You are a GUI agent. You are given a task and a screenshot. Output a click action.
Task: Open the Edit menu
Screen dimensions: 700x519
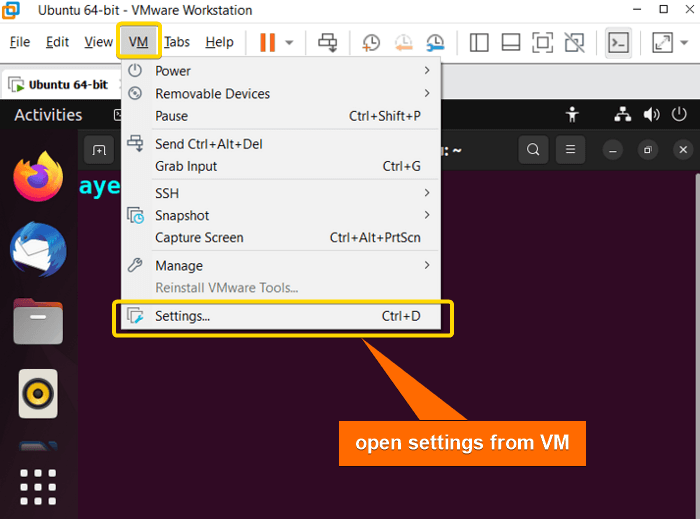click(58, 42)
